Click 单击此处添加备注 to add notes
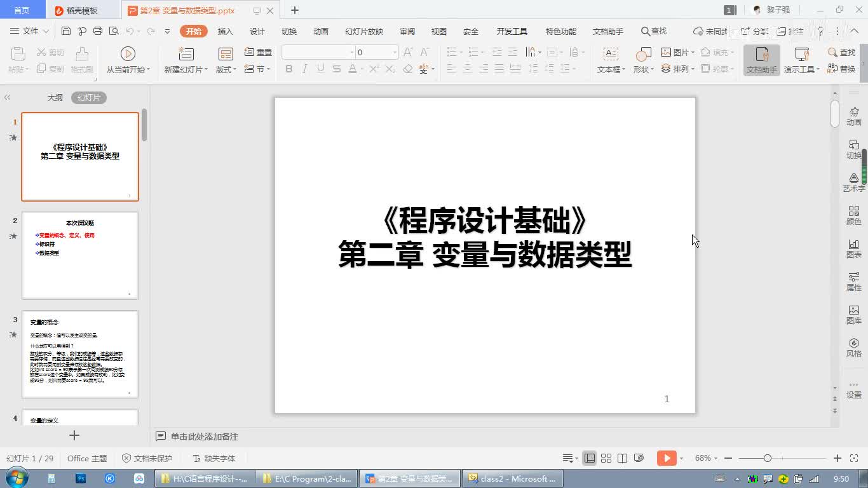This screenshot has height=488, width=868. click(204, 437)
